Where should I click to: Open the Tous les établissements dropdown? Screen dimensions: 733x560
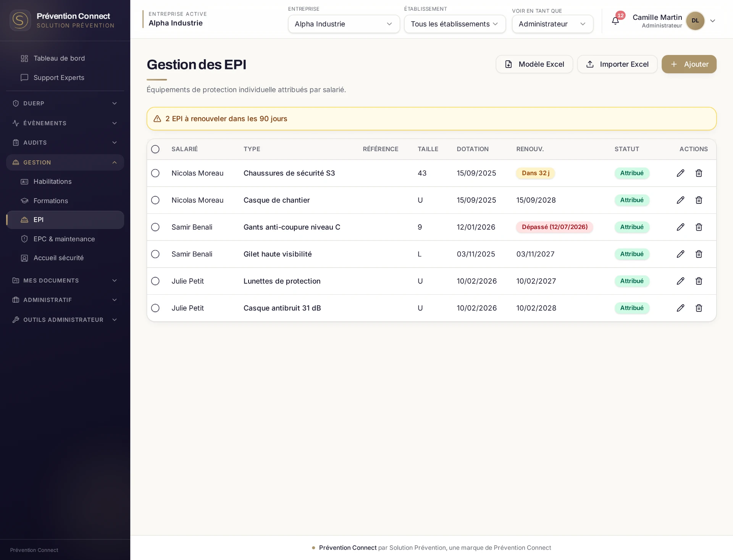(x=455, y=24)
